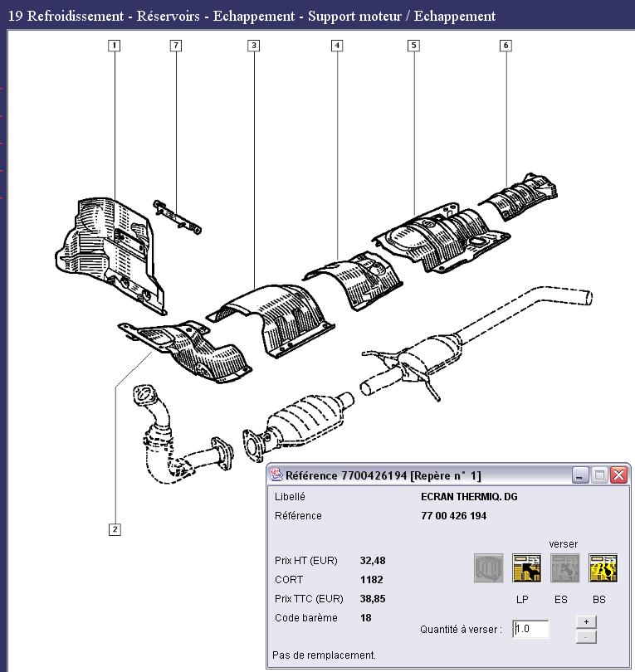This screenshot has width=635, height=672.
Task: Click the LP list icon in the dialog
Action: pyautogui.click(x=526, y=568)
